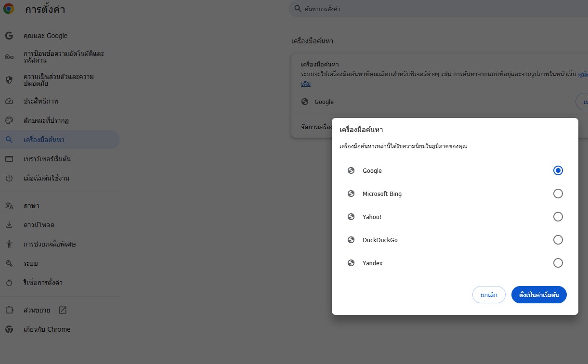Click the languages translate icon
The image size is (588, 364).
point(9,206)
